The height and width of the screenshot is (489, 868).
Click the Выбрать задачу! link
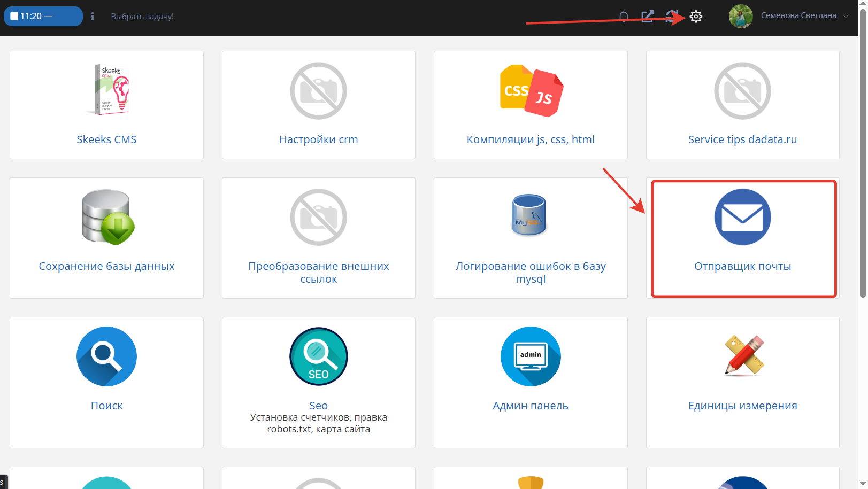142,17
